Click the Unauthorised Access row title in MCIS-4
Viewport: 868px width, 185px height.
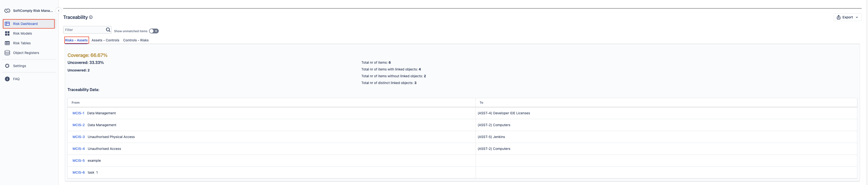(104, 149)
